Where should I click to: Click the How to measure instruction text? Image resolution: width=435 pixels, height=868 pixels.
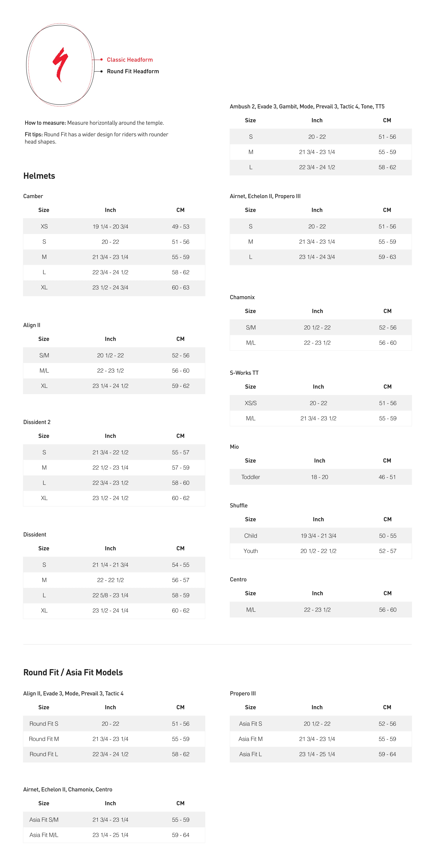click(x=94, y=123)
